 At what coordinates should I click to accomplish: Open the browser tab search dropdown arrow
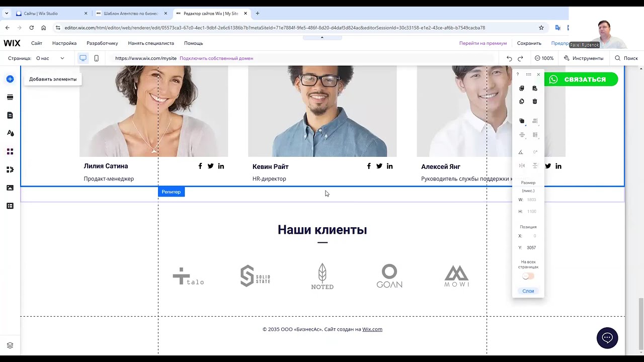point(7,14)
